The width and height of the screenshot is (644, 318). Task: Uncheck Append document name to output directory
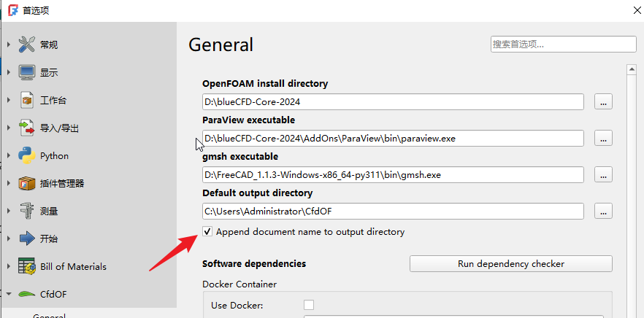coord(208,232)
